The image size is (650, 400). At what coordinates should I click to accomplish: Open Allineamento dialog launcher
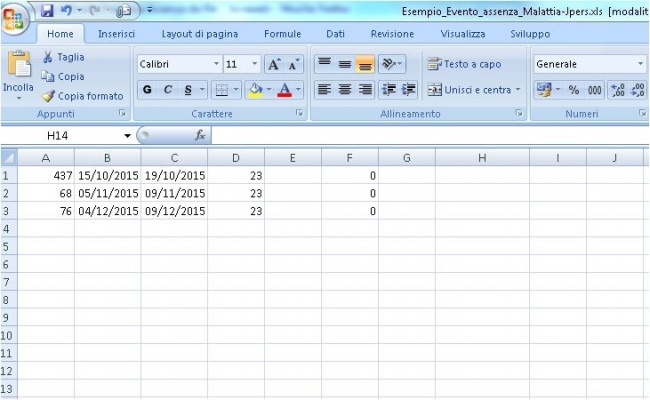(x=519, y=113)
